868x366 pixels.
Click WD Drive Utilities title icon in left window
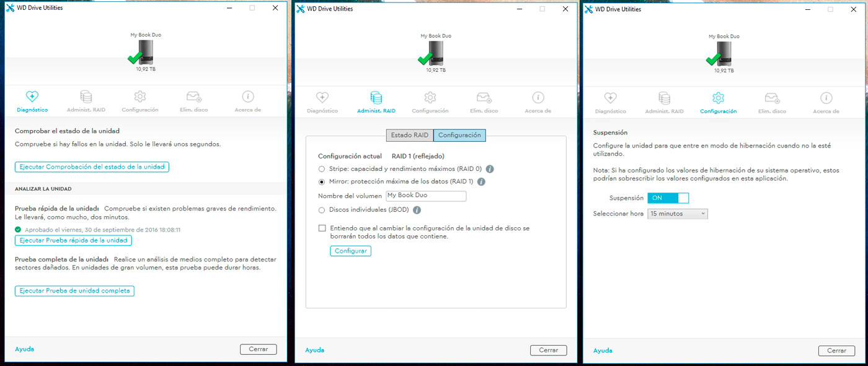click(x=10, y=8)
